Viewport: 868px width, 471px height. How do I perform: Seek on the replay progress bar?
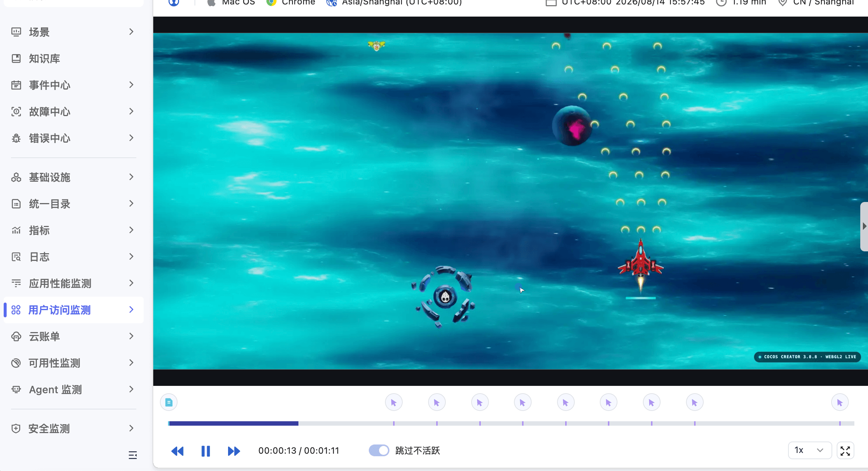tap(511, 423)
